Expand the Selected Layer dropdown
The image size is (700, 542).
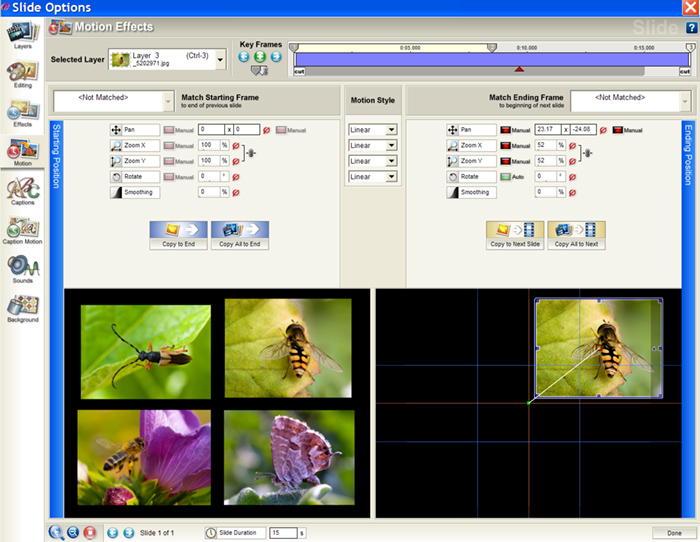click(x=220, y=60)
